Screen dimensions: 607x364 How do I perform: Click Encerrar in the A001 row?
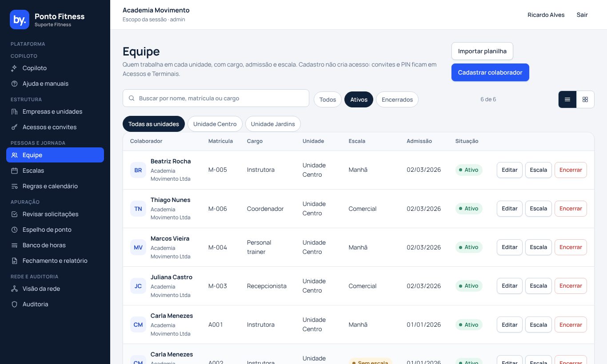(571, 324)
